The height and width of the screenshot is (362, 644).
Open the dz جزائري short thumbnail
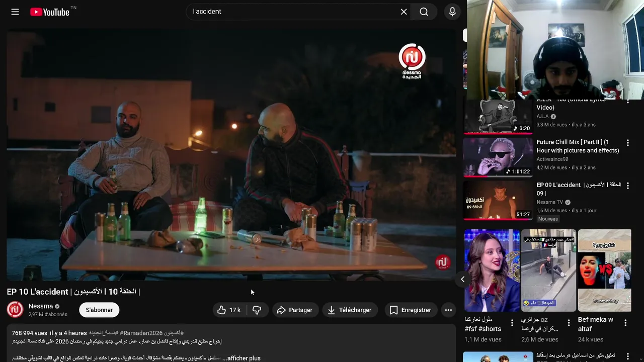click(548, 270)
